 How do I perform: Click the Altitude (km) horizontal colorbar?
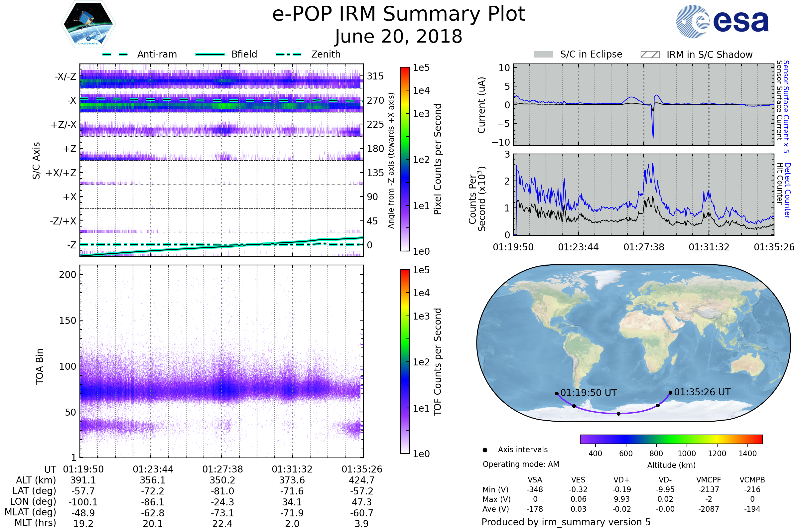[x=671, y=439]
